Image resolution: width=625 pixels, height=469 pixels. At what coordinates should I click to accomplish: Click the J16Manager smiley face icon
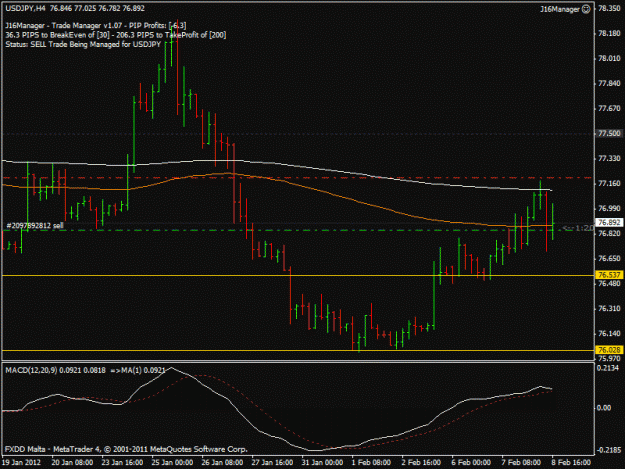586,9
